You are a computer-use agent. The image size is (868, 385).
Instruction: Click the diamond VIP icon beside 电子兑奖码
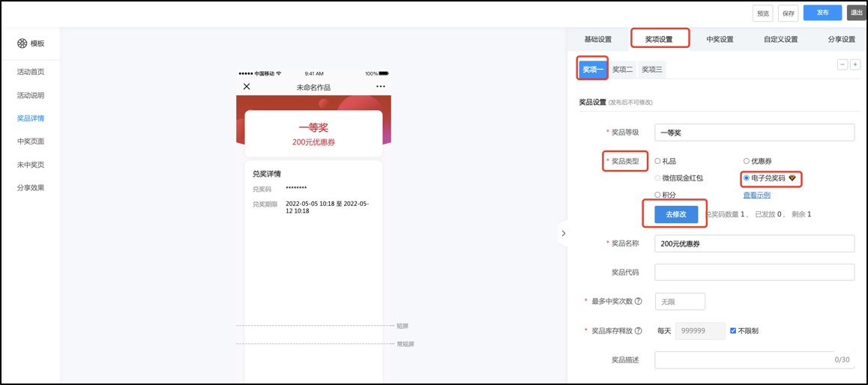792,178
